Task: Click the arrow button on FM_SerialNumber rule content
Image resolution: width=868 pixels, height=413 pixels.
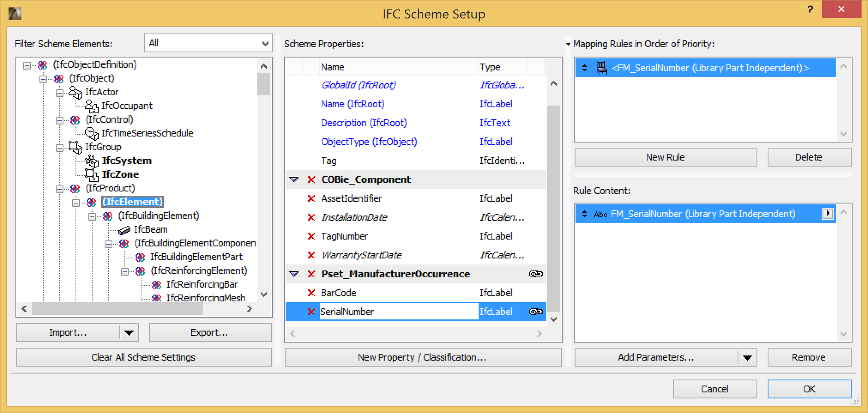Action: 827,213
